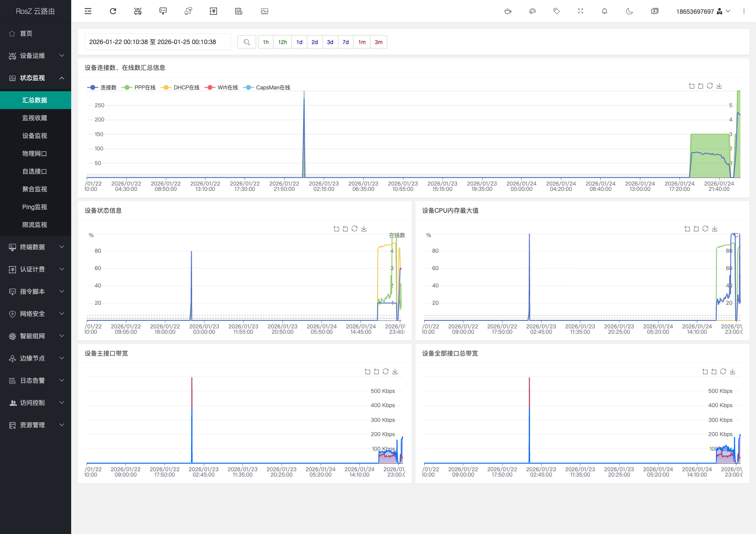Toggle the 连接数 blue legend marker

pyautogui.click(x=92, y=88)
